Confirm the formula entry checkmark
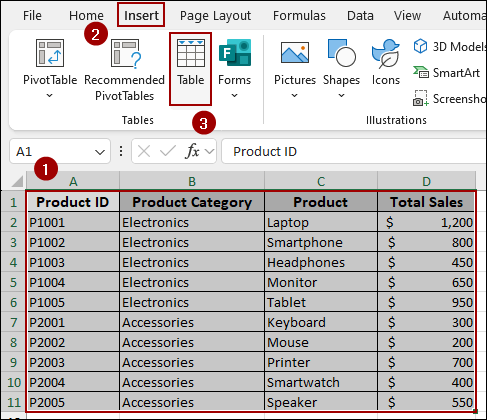Image resolution: width=487 pixels, height=420 pixels. (168, 152)
